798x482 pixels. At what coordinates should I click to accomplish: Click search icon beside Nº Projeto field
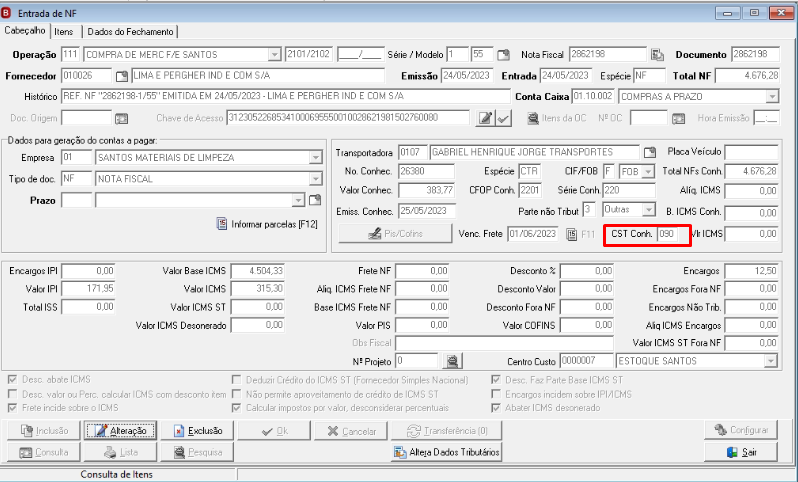pyautogui.click(x=452, y=361)
